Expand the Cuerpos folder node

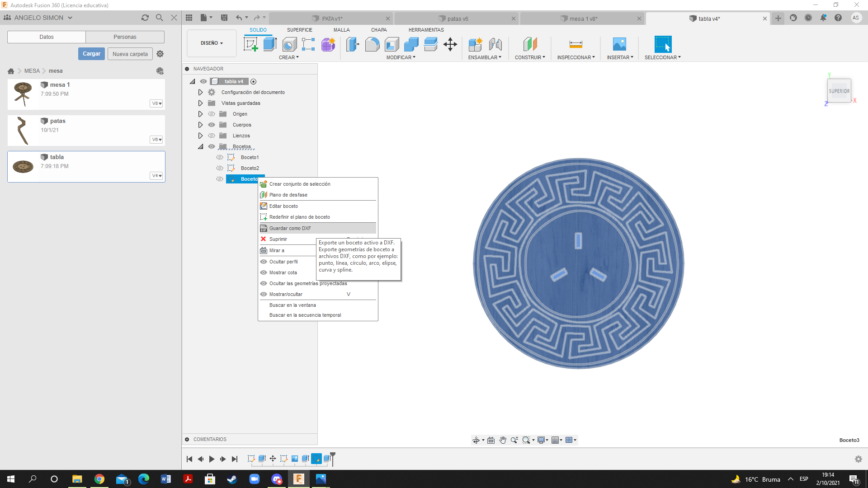click(x=200, y=125)
